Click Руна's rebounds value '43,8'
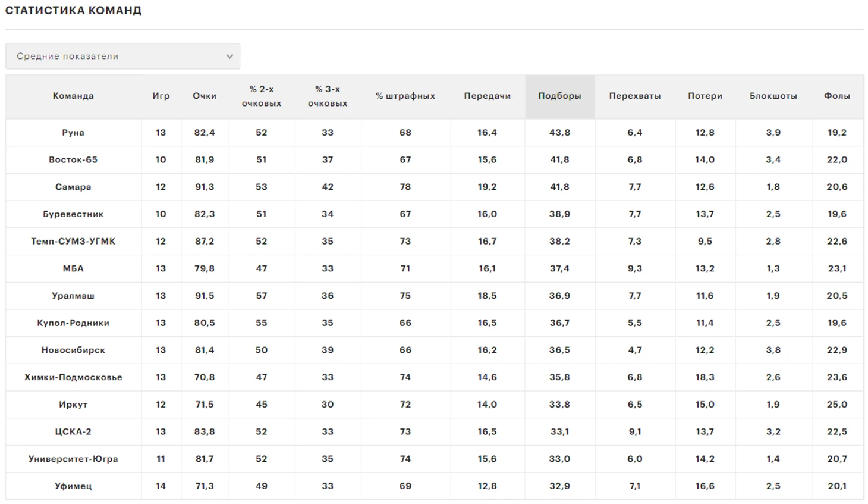This screenshot has width=868, height=504. coord(560,133)
